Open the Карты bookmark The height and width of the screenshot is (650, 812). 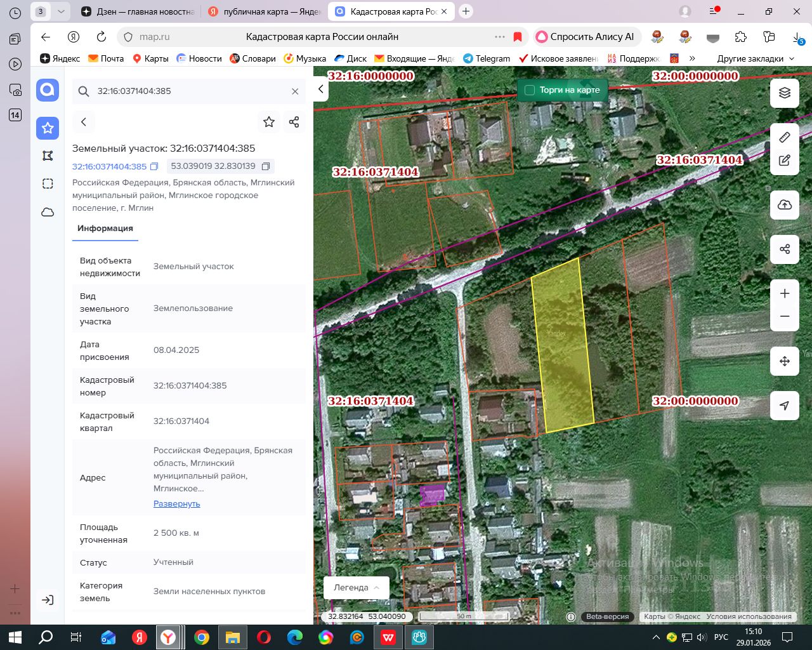coord(150,58)
